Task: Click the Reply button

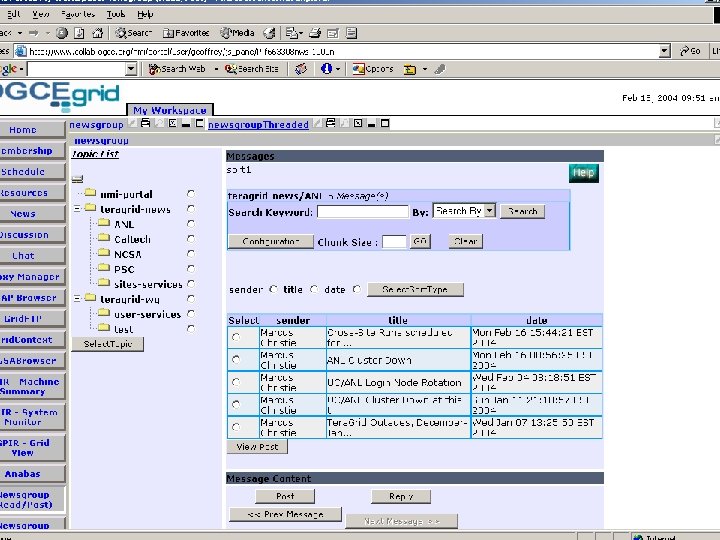Action: (401, 496)
